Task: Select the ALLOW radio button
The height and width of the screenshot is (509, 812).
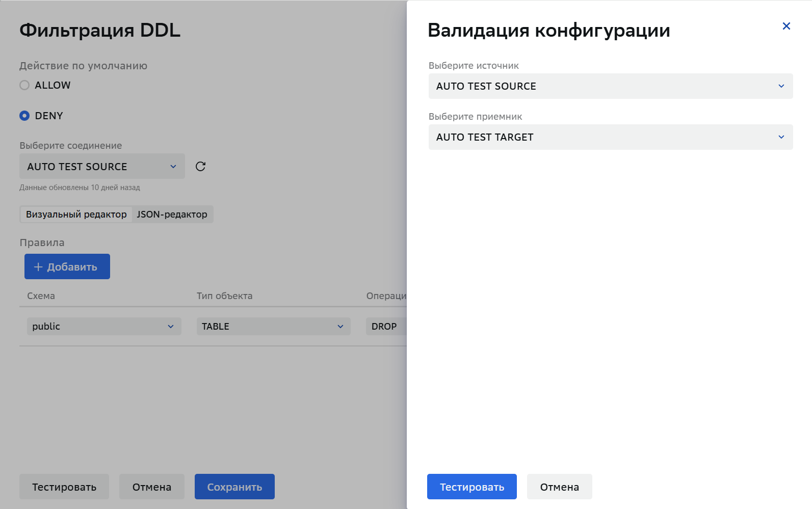Action: pos(24,85)
